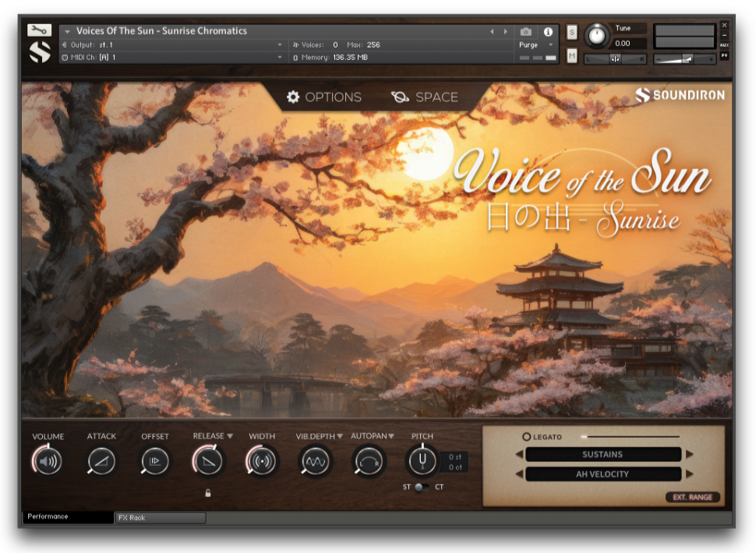Solo the instrument with the S button

pyautogui.click(x=571, y=31)
